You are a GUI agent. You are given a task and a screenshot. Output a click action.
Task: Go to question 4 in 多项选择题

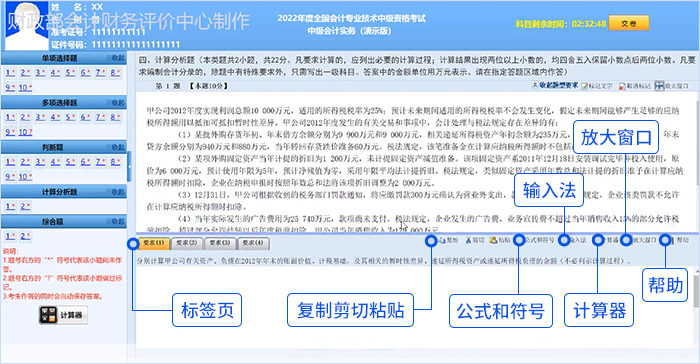(x=55, y=117)
